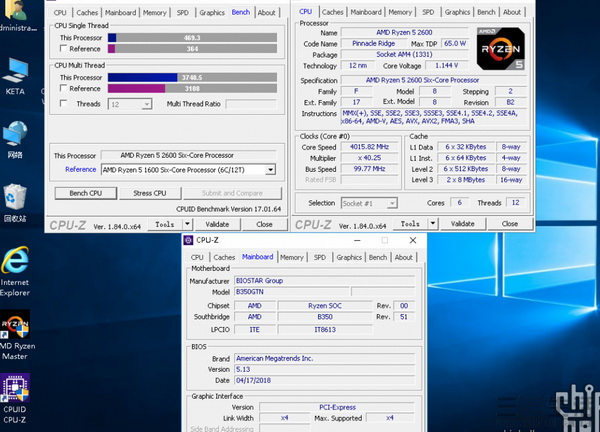Open the Socket #1 Selection dropdown
This screenshot has width=600, height=432.
tap(391, 203)
